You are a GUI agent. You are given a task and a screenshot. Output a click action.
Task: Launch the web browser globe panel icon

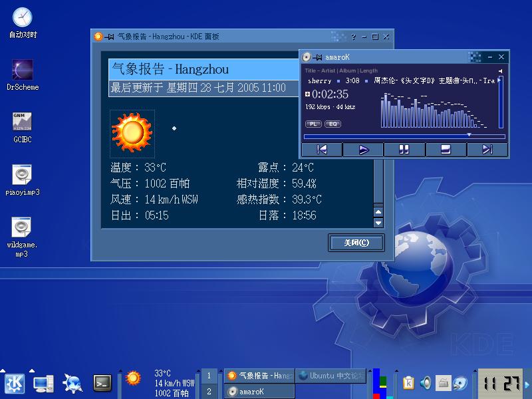click(72, 384)
